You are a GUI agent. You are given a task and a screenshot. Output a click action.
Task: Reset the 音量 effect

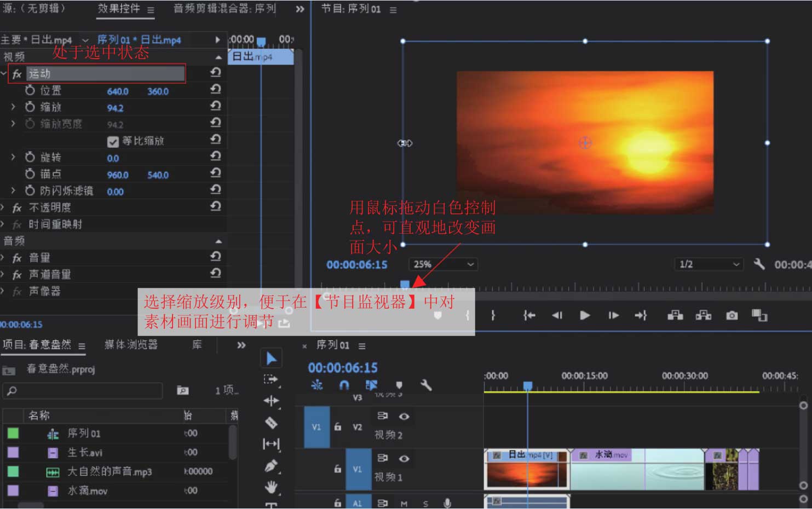(x=215, y=256)
